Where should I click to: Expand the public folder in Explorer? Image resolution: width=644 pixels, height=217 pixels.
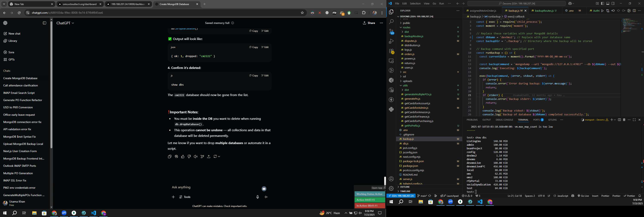(x=406, y=23)
